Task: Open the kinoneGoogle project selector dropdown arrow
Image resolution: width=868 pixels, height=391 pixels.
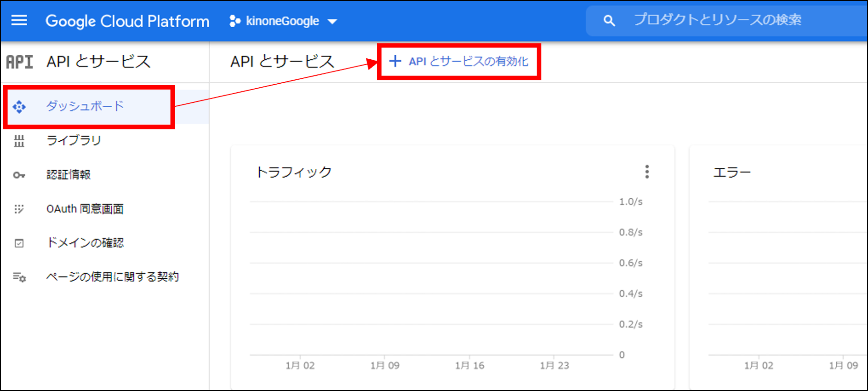Action: tap(332, 22)
